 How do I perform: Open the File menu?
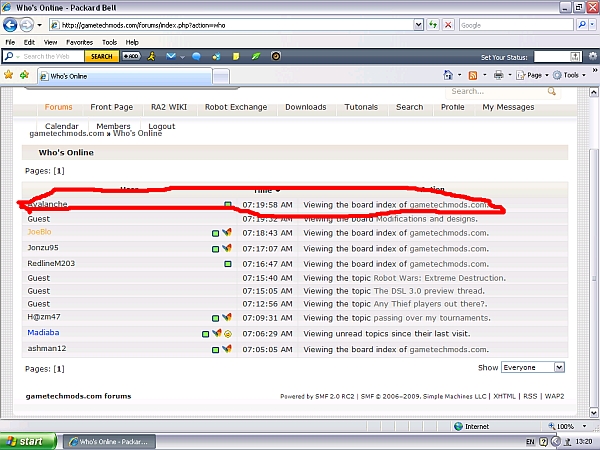click(10, 42)
